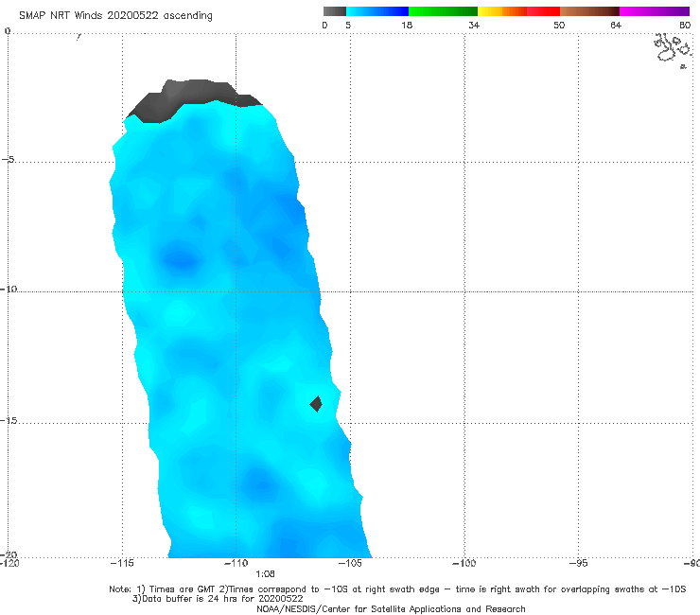This screenshot has width=700, height=615.
Task: Click the longitude label '-100'
Action: [x=464, y=563]
